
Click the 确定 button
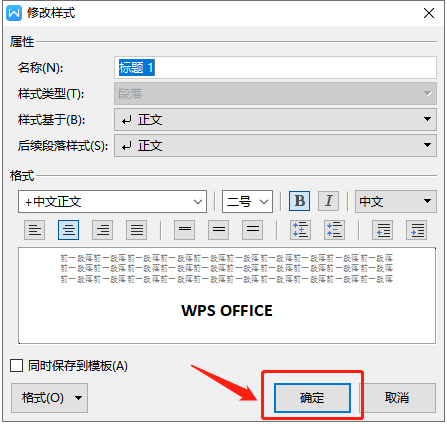click(312, 398)
